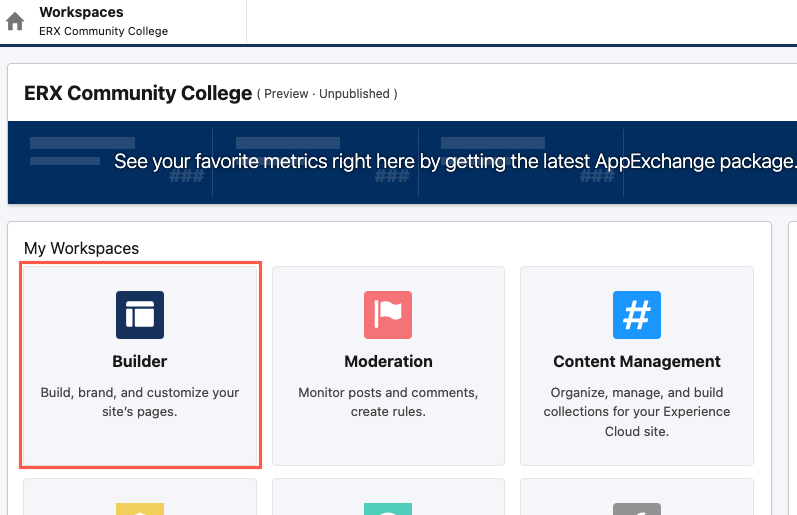Click the ERX Community College header subtitle

[x=103, y=31]
